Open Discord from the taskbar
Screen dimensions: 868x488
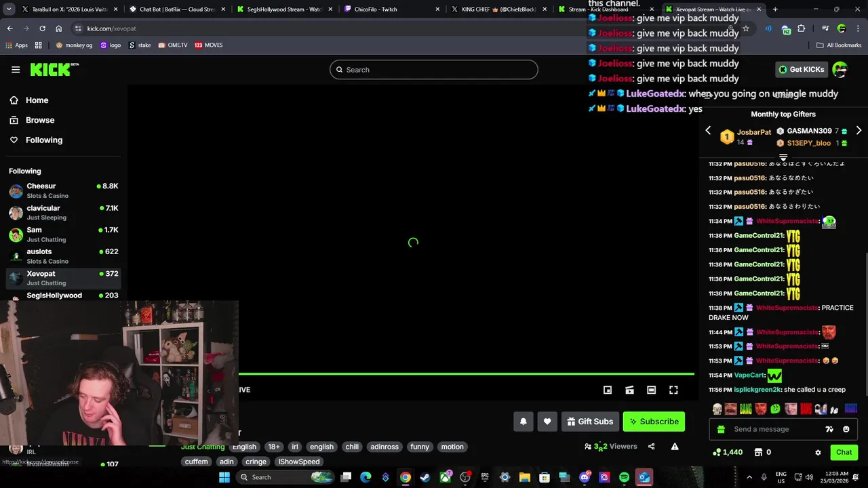(585, 477)
